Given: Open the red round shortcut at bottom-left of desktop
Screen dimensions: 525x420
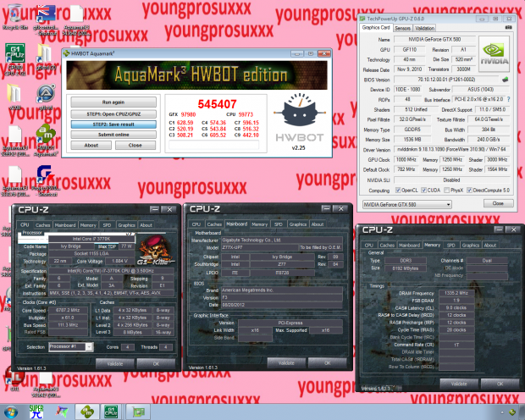Looking at the screenshot, I should (x=14, y=379).
